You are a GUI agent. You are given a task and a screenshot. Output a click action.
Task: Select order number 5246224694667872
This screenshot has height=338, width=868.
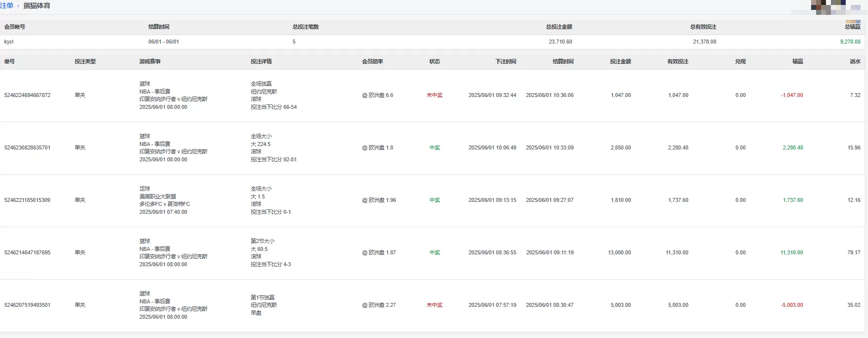click(x=27, y=95)
